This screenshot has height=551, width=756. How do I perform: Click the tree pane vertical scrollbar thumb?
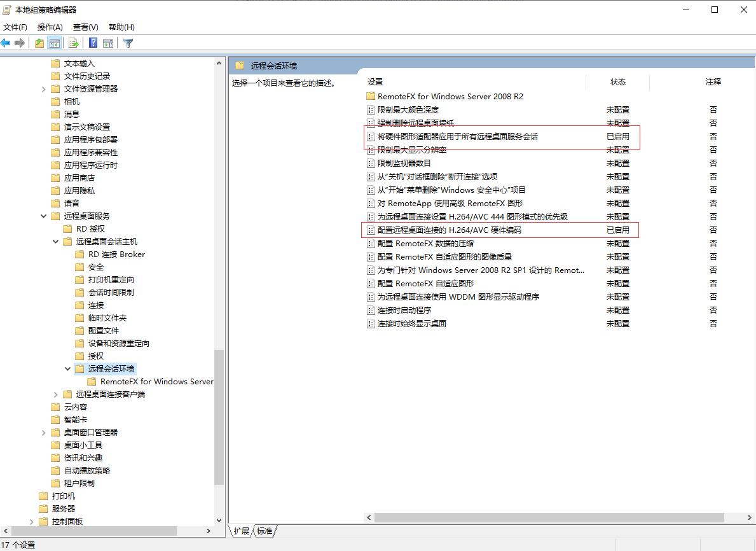[219, 417]
